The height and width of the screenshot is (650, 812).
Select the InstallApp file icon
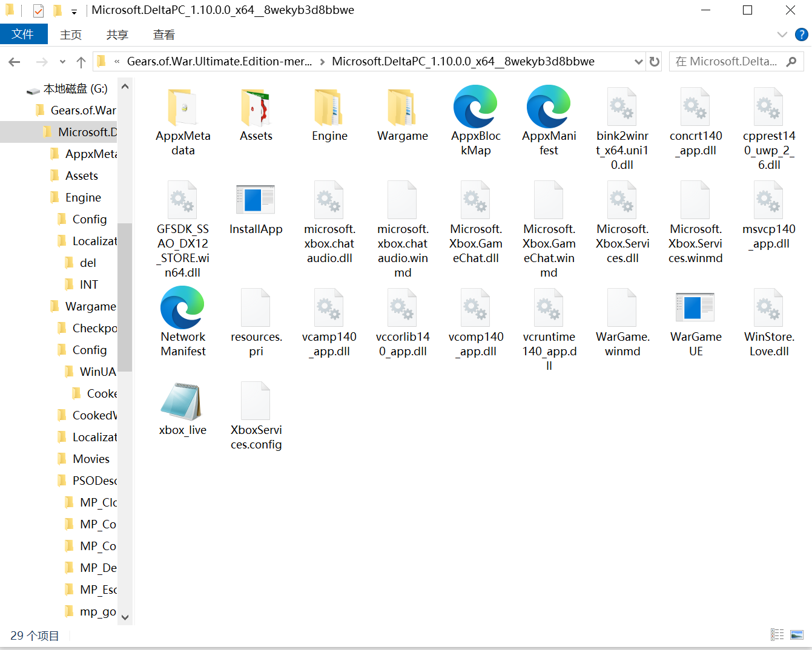pyautogui.click(x=256, y=201)
